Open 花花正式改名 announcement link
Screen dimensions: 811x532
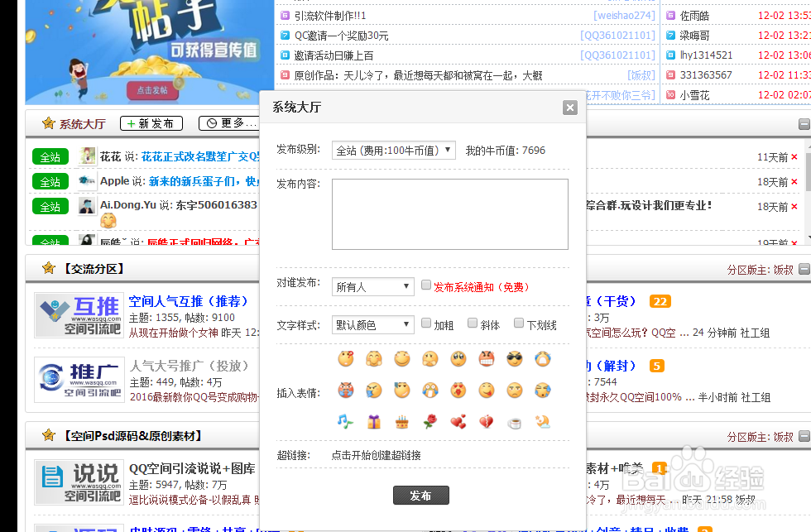200,156
